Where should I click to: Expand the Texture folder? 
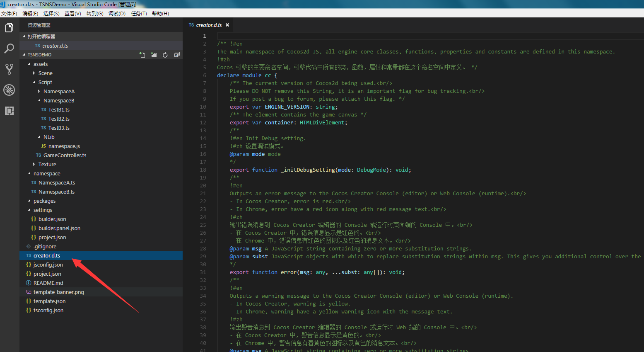click(x=47, y=164)
